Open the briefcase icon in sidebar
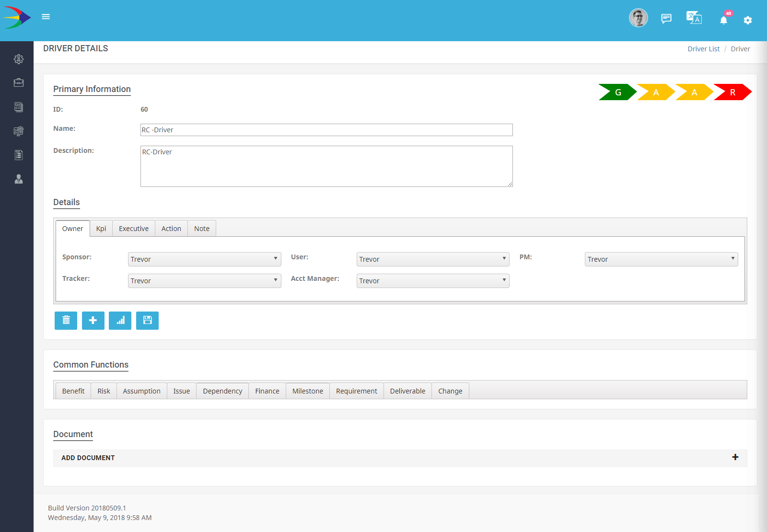 tap(19, 82)
